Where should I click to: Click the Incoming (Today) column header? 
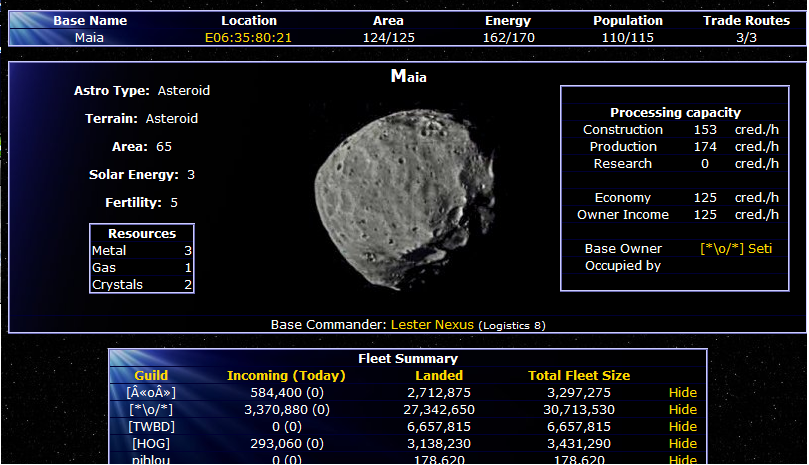click(x=286, y=375)
